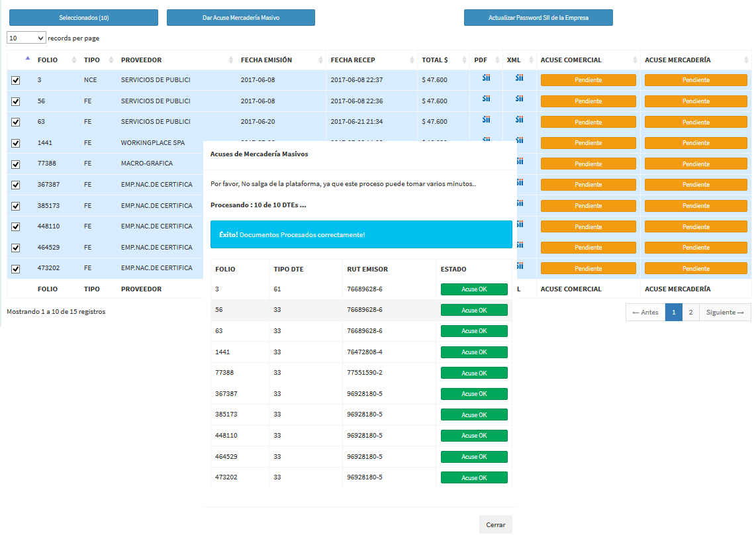
Task: Open the PDF Sii icon for folio 3
Action: (486, 77)
